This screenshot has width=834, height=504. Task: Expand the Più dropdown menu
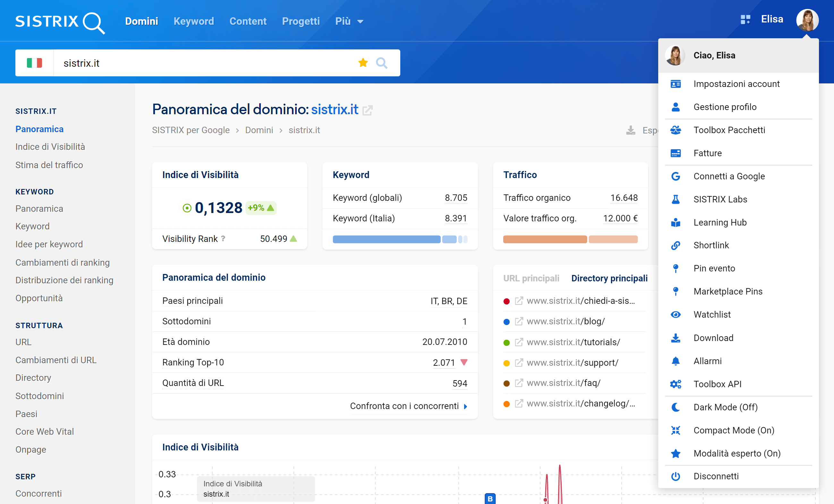(349, 21)
